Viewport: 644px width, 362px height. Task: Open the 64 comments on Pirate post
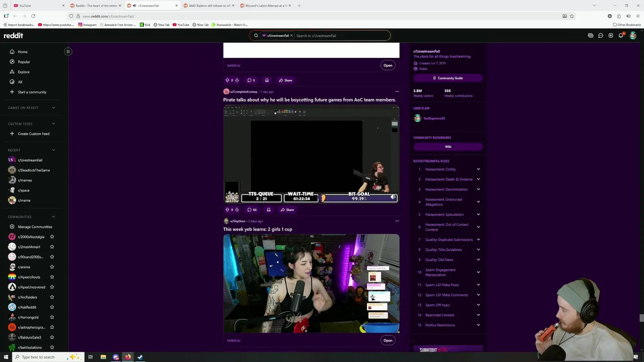click(x=252, y=210)
